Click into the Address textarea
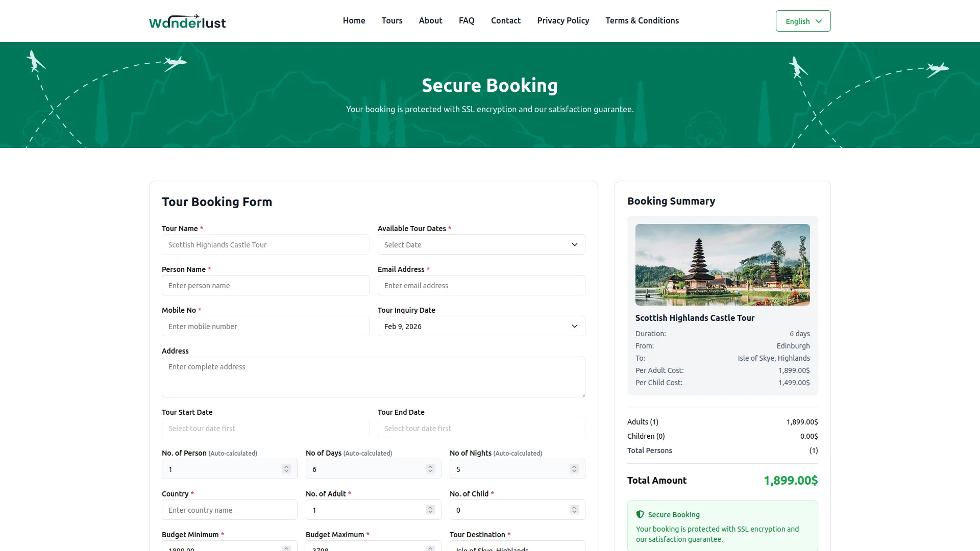This screenshot has width=980, height=551. [x=374, y=377]
